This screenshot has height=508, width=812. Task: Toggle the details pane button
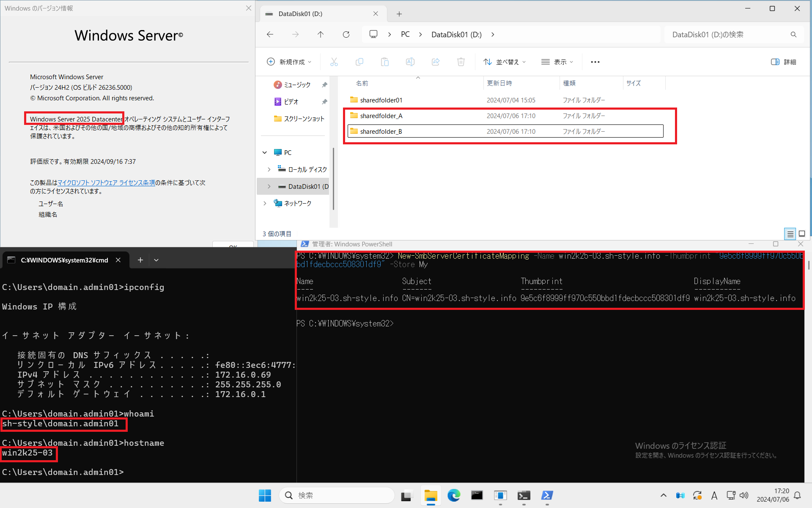coord(783,62)
